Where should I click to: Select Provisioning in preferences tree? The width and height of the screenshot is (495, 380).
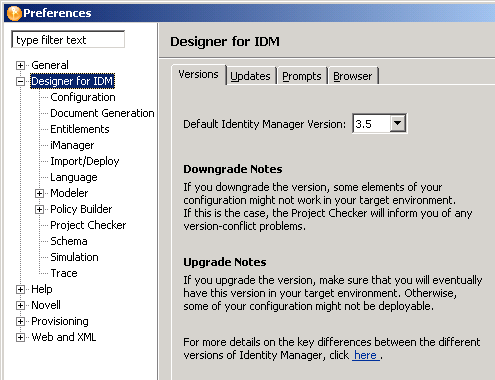click(60, 321)
